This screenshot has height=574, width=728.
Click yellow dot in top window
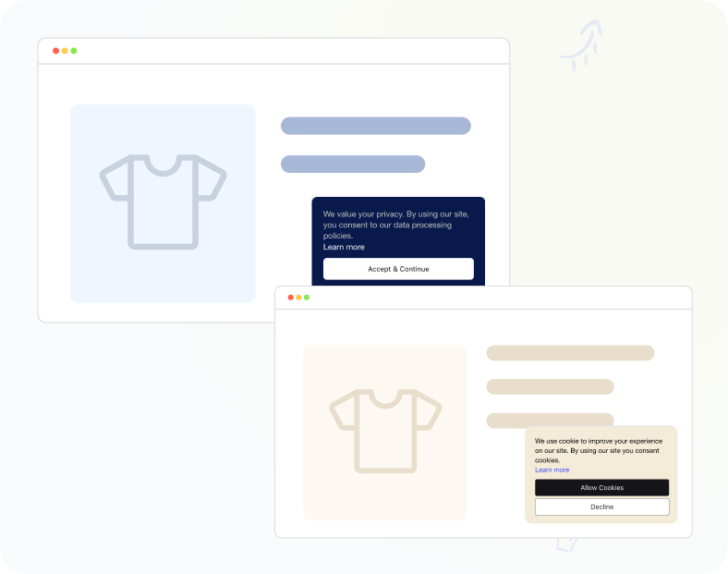pos(65,51)
